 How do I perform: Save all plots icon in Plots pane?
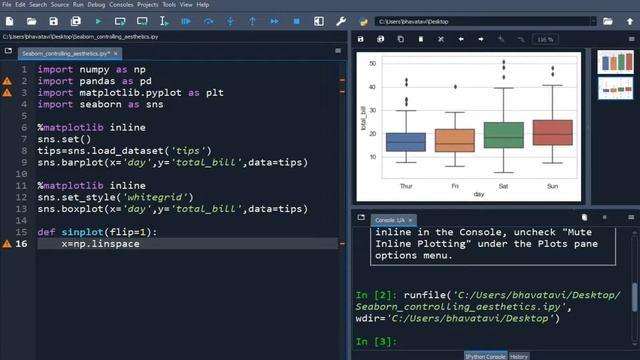[380, 39]
